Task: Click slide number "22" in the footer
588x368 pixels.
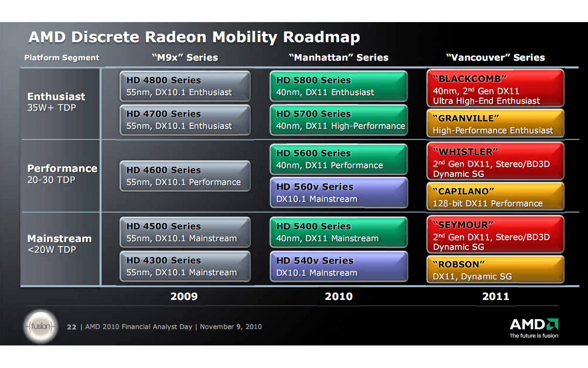Action: pos(72,327)
